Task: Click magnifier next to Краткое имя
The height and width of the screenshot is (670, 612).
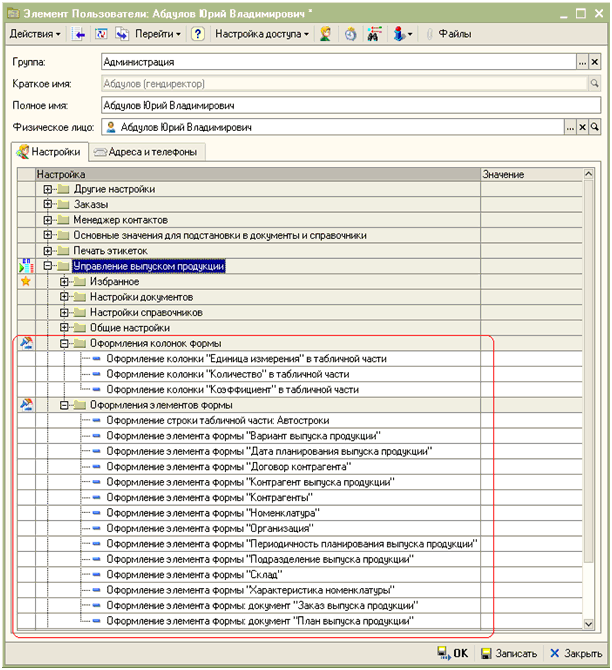Action: pos(594,84)
